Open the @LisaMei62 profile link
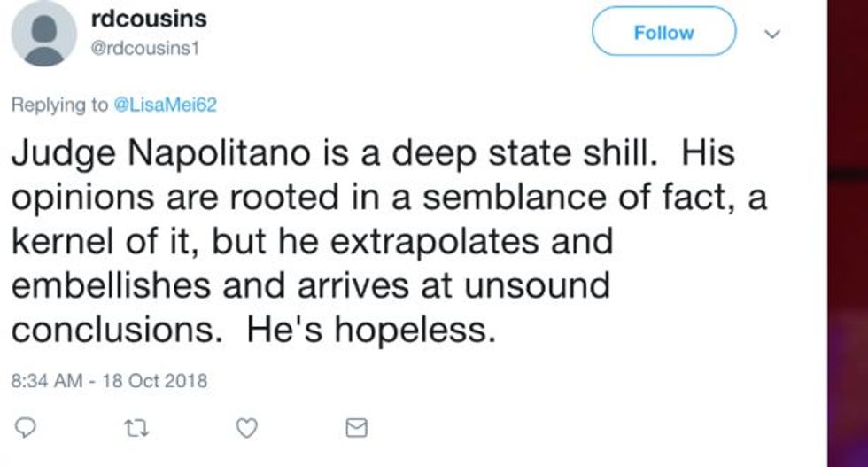The height and width of the screenshot is (467, 868). 165,105
